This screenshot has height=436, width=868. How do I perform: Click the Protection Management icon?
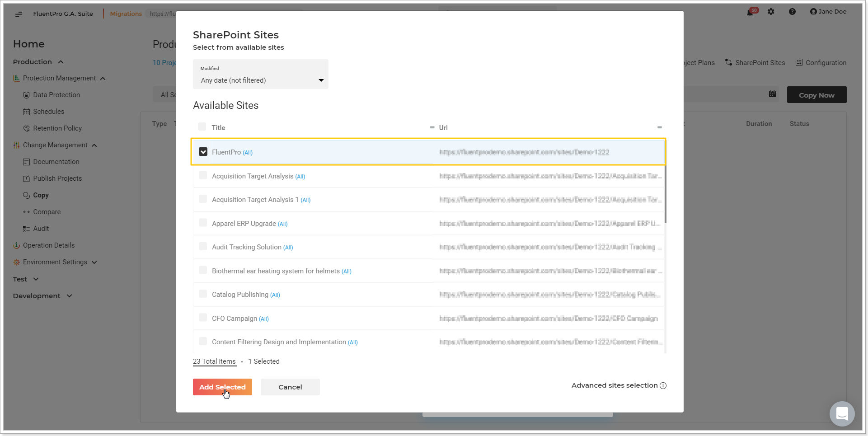tap(17, 78)
